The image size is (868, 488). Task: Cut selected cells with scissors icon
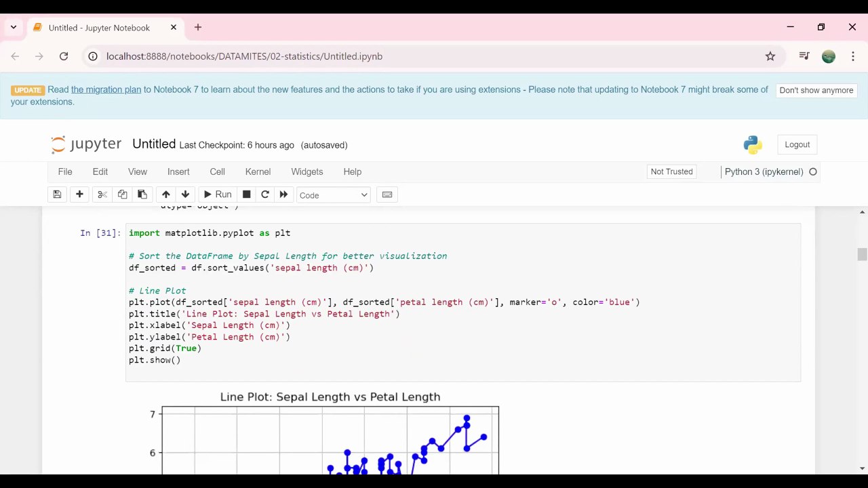tap(102, 195)
